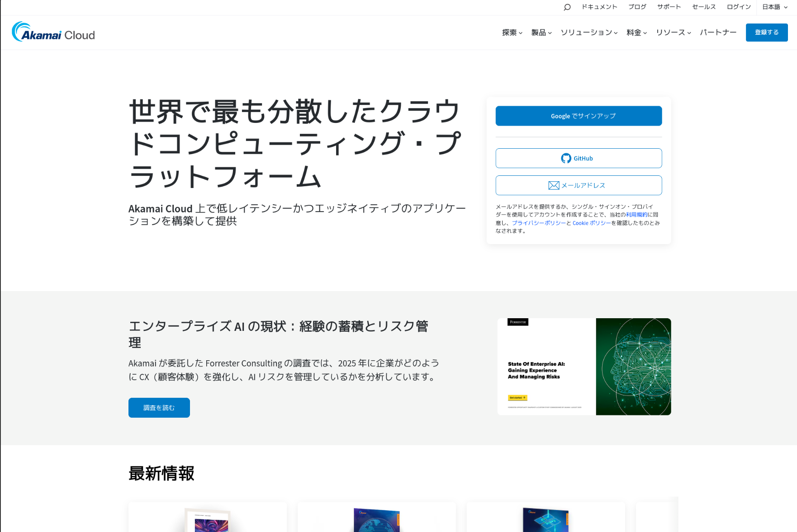This screenshot has width=797, height=532.
Task: Open the リソース dropdown menu
Action: (x=673, y=33)
